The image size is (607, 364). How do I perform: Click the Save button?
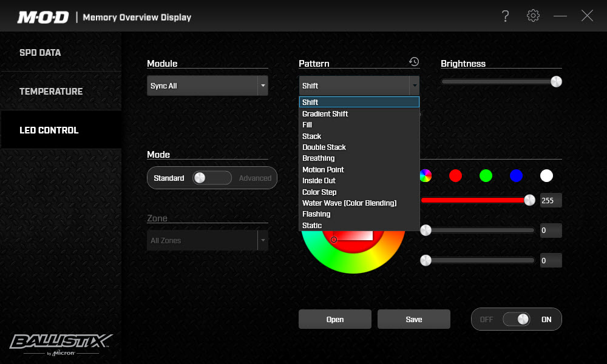(414, 319)
